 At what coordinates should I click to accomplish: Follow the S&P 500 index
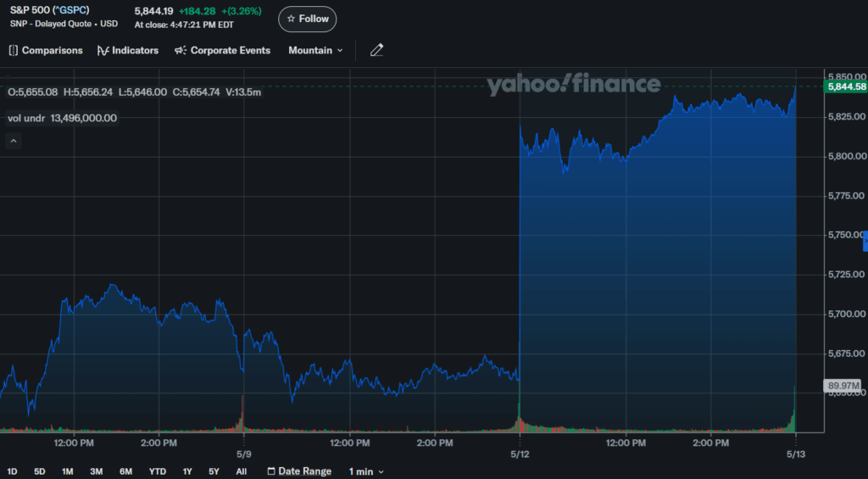pyautogui.click(x=307, y=19)
